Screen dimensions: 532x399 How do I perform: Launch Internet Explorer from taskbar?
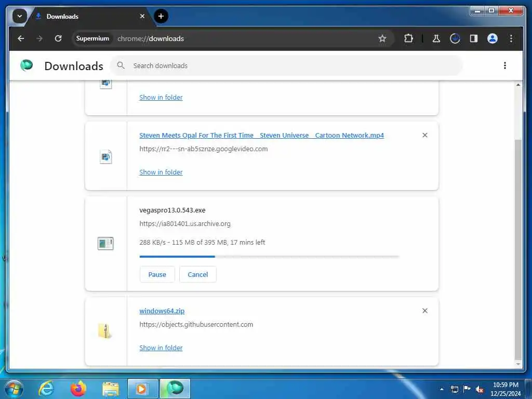click(x=46, y=389)
